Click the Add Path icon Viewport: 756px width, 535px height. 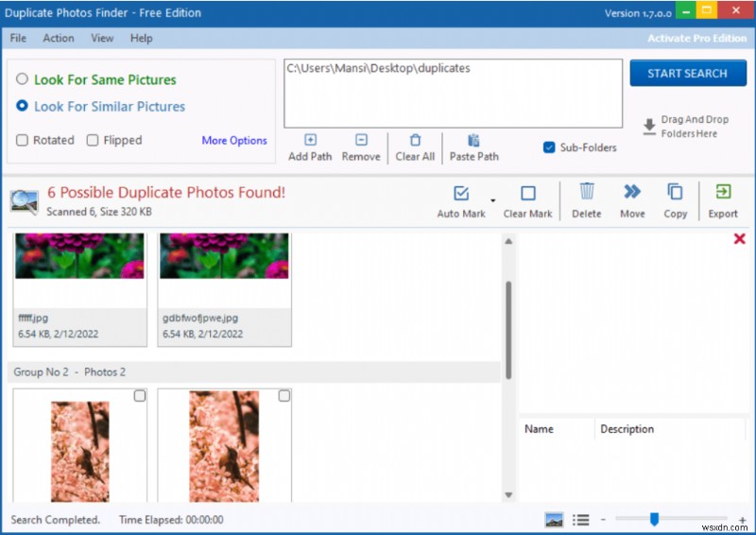(x=310, y=140)
